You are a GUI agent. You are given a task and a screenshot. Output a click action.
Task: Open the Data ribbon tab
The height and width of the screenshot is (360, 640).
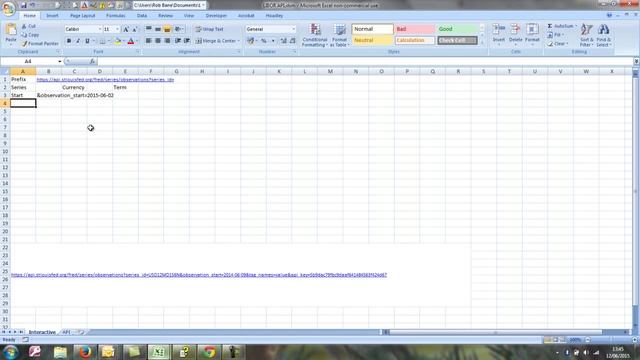point(142,16)
